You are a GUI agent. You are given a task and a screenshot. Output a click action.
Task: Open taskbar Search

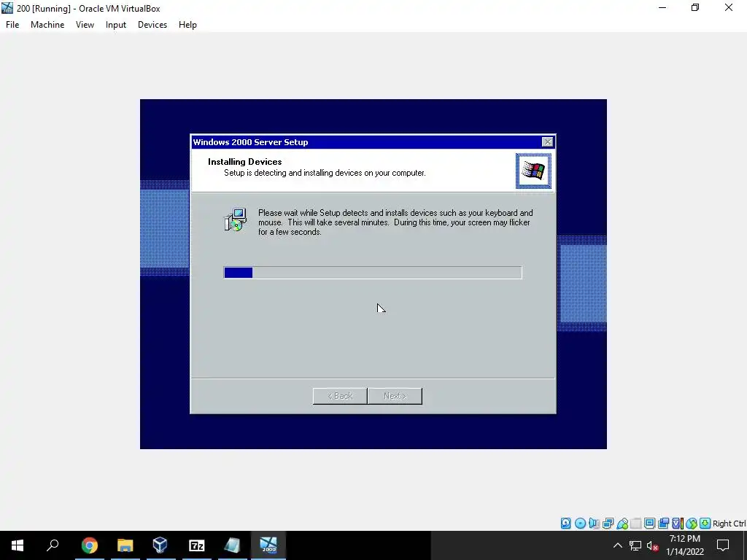53,545
